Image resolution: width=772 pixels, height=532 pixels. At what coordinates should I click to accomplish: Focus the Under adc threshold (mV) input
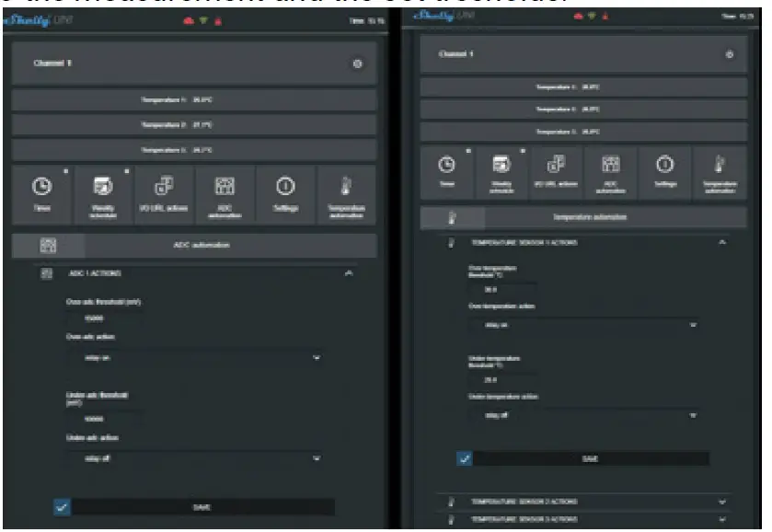104,419
